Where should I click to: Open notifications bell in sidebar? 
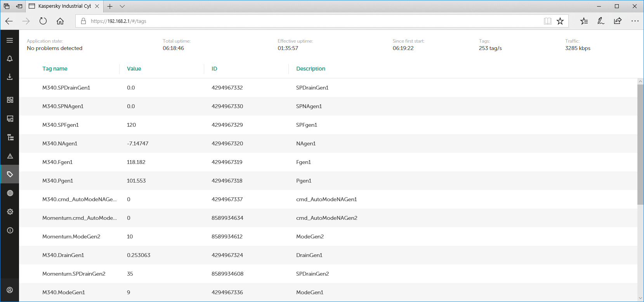click(10, 59)
